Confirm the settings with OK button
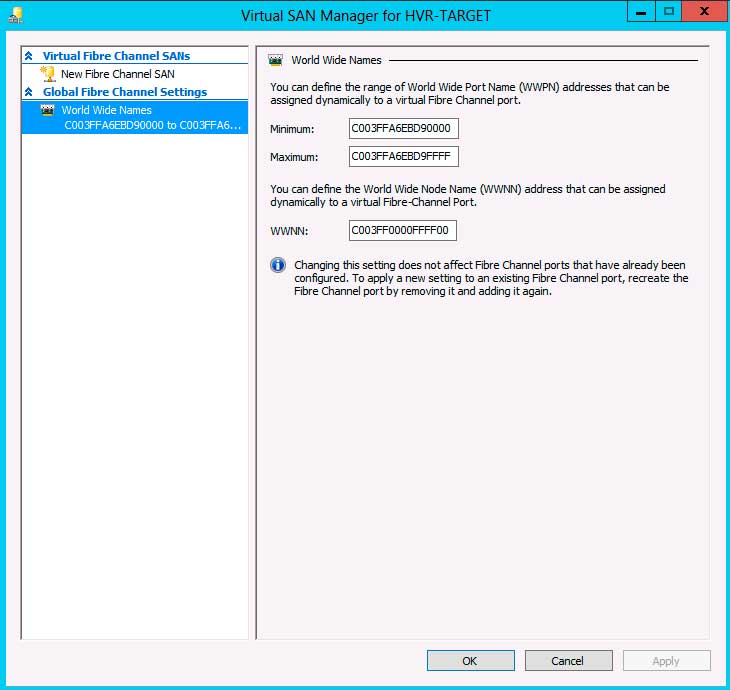The image size is (730, 690). coord(471,661)
